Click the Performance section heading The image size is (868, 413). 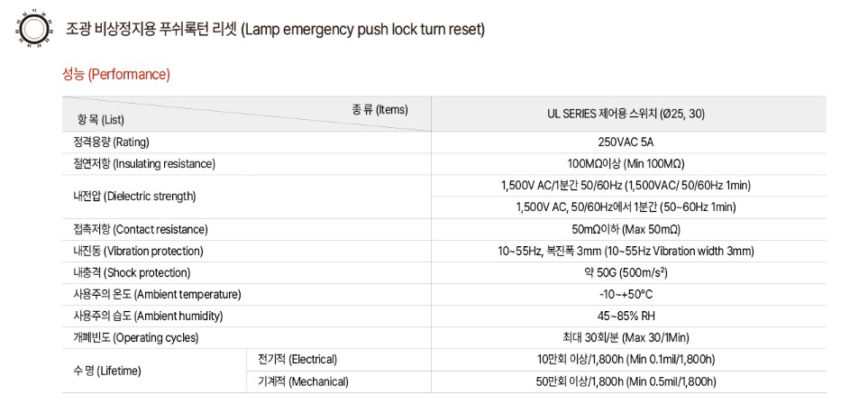coord(116,74)
